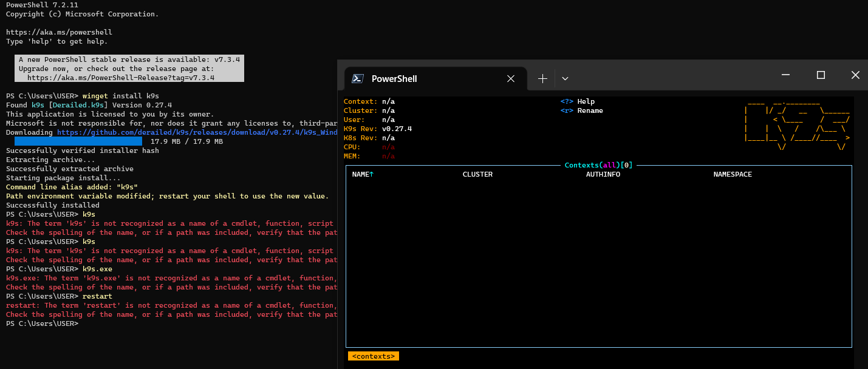
Task: Open the aka.ms/powershell link
Action: click(x=59, y=32)
